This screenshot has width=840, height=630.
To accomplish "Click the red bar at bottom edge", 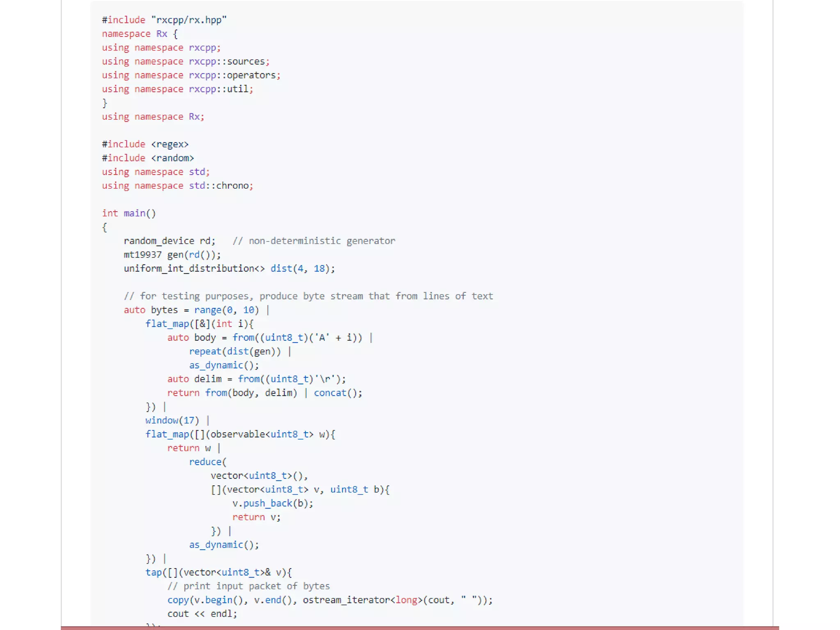I will (419, 628).
